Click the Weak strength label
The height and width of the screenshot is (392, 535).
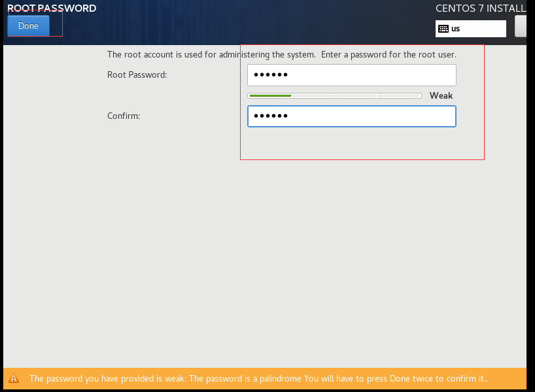[x=441, y=95]
